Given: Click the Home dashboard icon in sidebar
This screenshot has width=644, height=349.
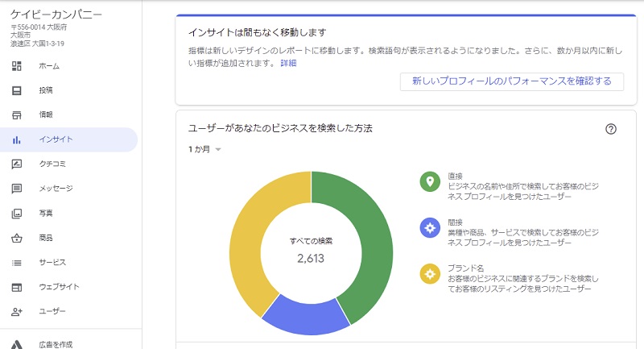Looking at the screenshot, I should (x=16, y=66).
